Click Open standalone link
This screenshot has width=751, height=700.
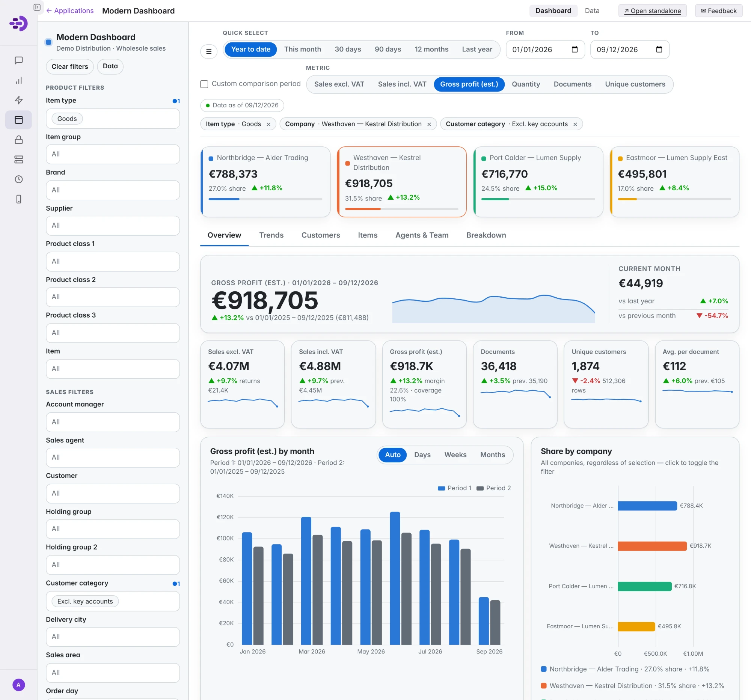tap(652, 11)
